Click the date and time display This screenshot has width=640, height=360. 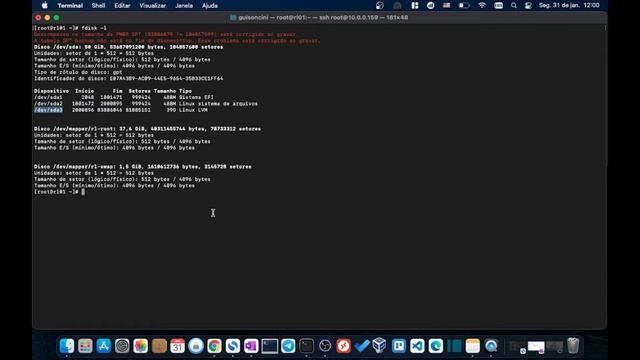tap(569, 6)
